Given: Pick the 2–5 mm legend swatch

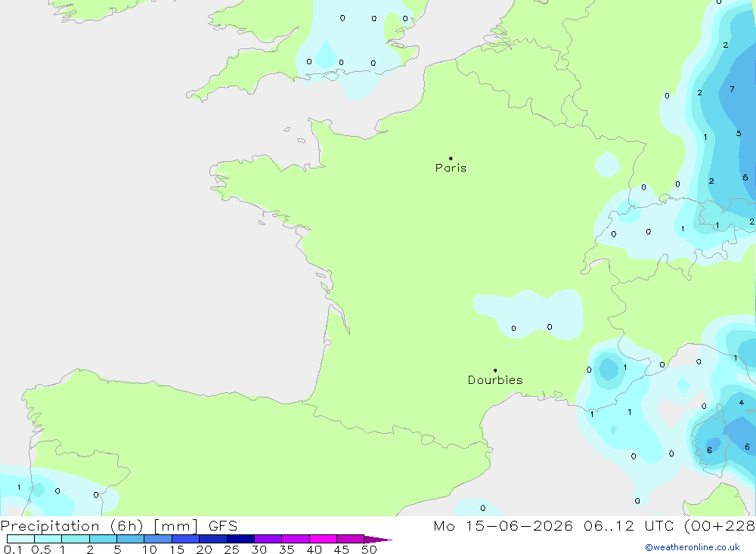Looking at the screenshot, I should [x=103, y=539].
